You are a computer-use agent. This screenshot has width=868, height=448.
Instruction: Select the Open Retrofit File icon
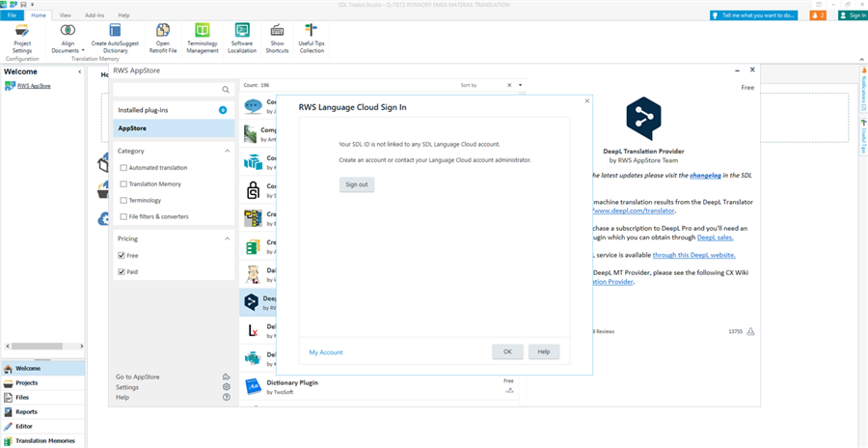(163, 31)
